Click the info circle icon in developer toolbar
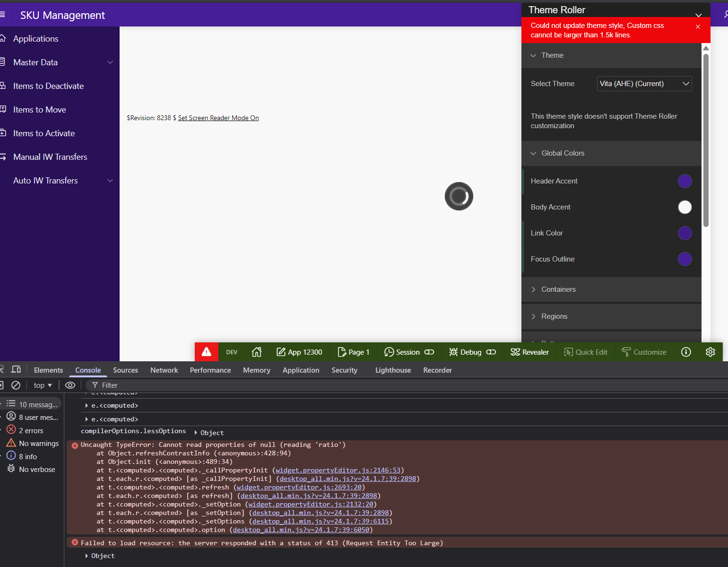The image size is (728, 567). [686, 352]
